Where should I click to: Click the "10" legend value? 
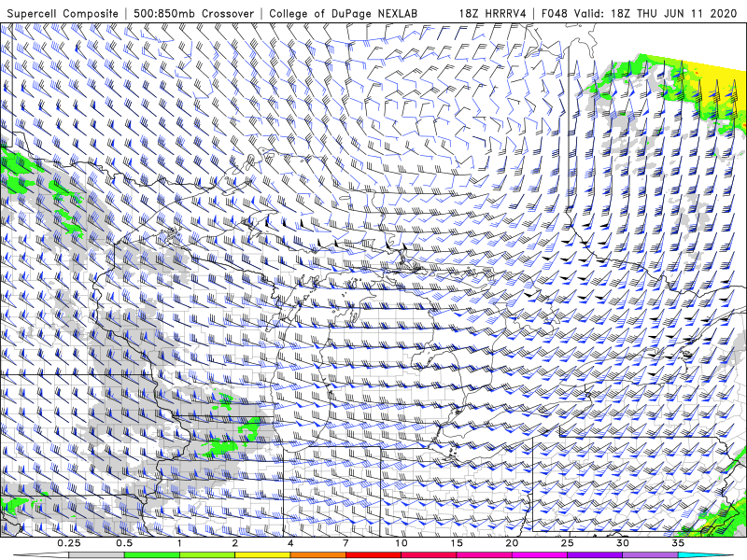(x=402, y=543)
